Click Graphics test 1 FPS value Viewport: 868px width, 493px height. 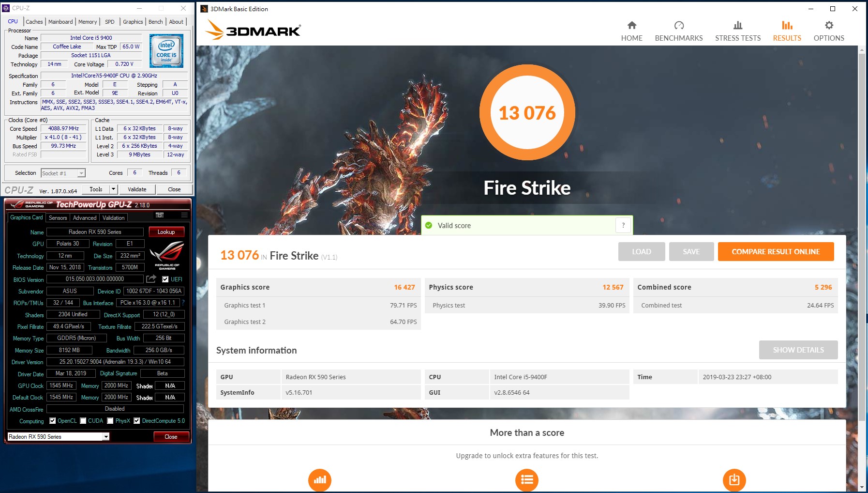404,305
